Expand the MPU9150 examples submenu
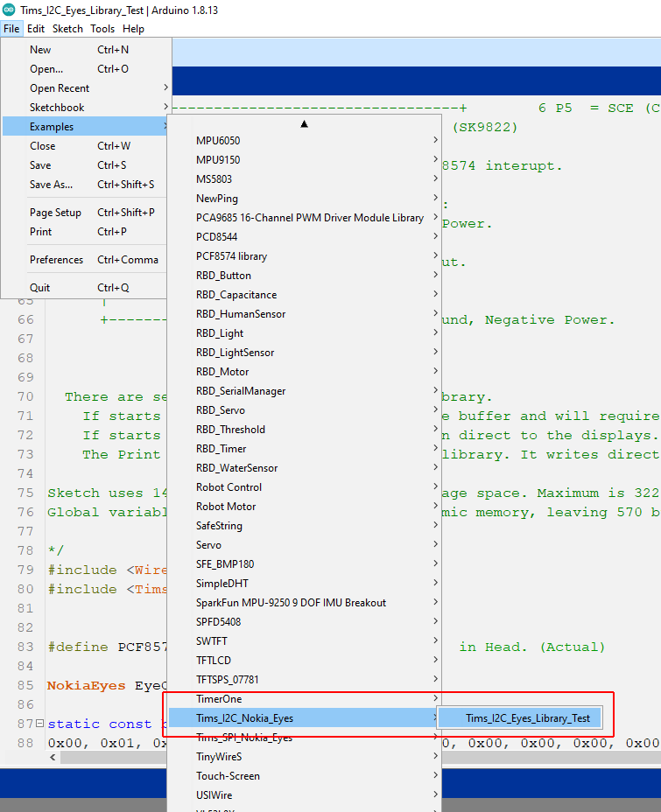This screenshot has width=661, height=812. (x=304, y=159)
